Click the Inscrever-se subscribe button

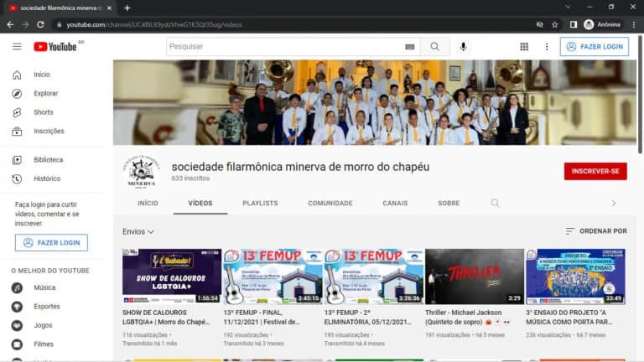(x=595, y=172)
